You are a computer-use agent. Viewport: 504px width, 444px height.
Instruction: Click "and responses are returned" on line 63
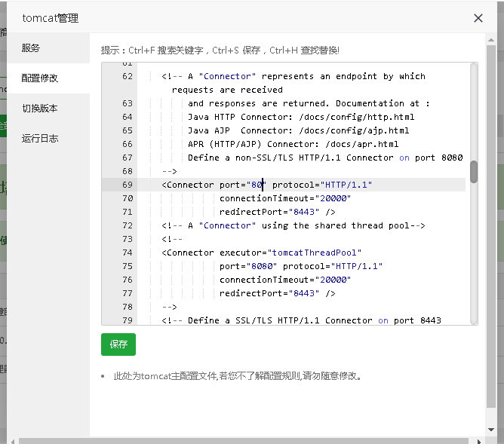pyautogui.click(x=257, y=104)
